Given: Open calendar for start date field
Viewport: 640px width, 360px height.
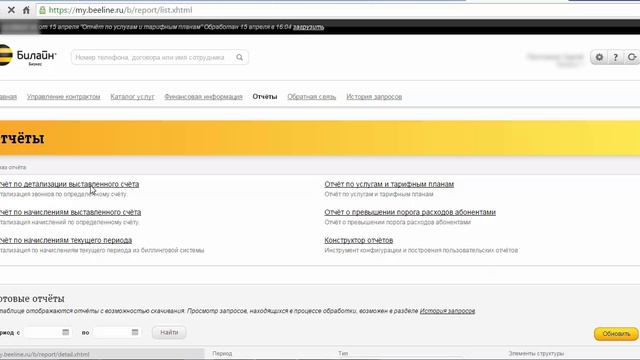Looking at the screenshot, I should click(x=66, y=332).
